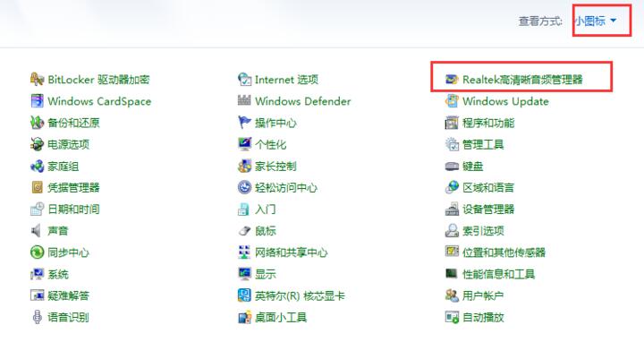
Task: Open the 小图标 view mode dropdown
Action: pos(596,21)
